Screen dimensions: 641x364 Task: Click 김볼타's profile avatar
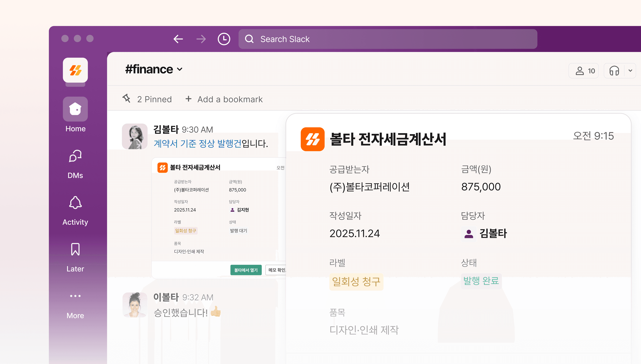(x=135, y=136)
